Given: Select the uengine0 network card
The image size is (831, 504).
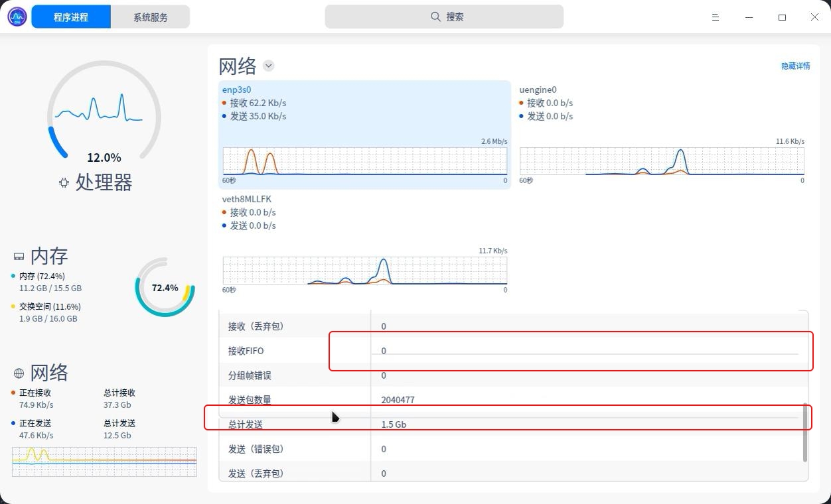Looking at the screenshot, I should pyautogui.click(x=662, y=135).
